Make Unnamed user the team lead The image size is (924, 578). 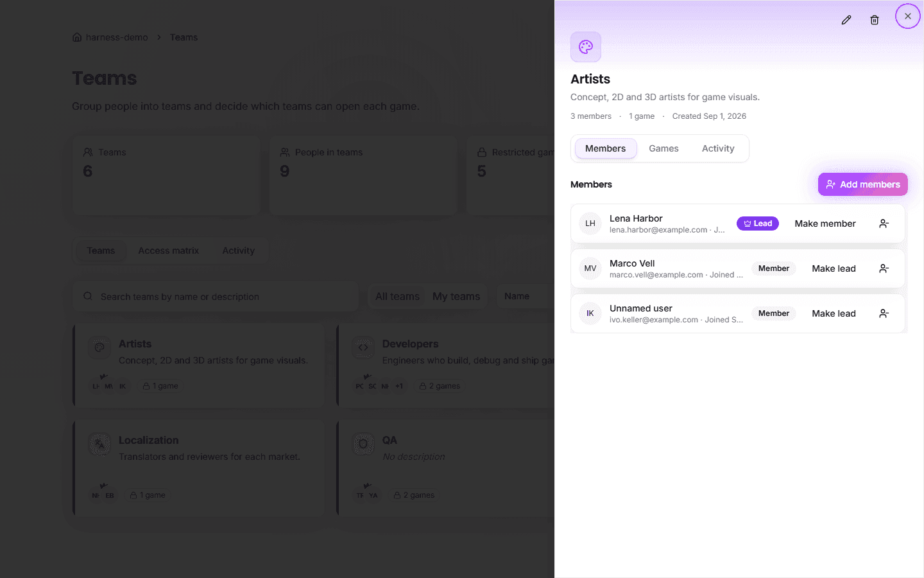tap(834, 313)
